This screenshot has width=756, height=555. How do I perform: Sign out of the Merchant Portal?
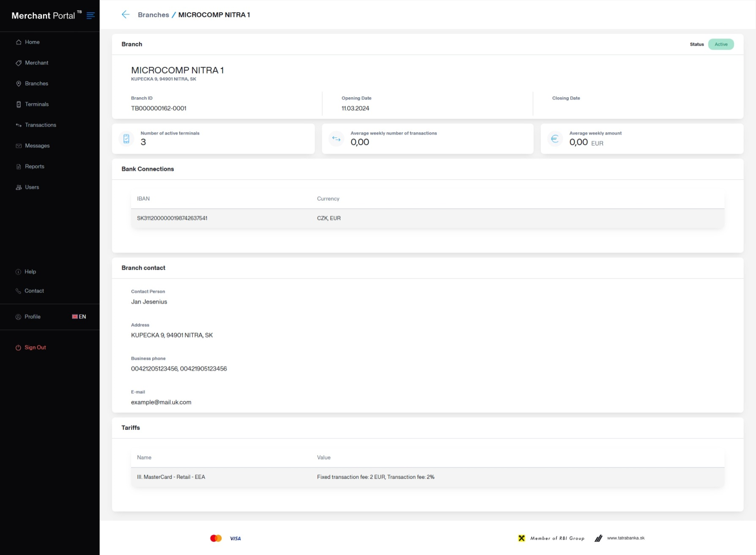[x=35, y=347]
